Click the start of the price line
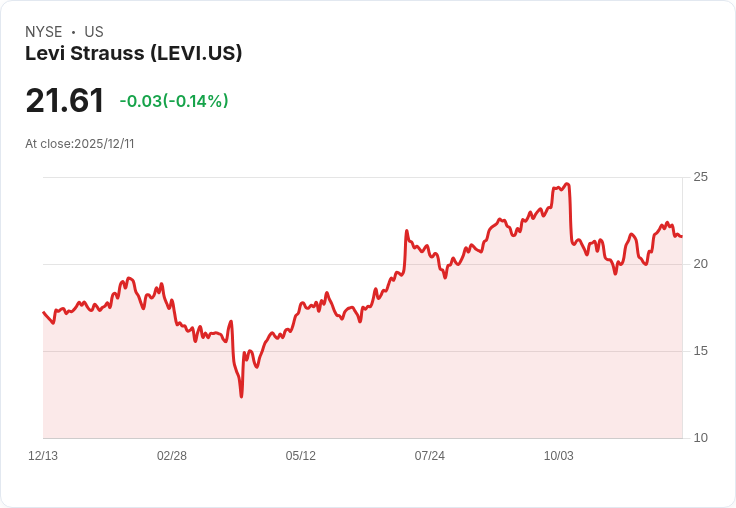Viewport: 736px width, 508px height. coord(44,312)
